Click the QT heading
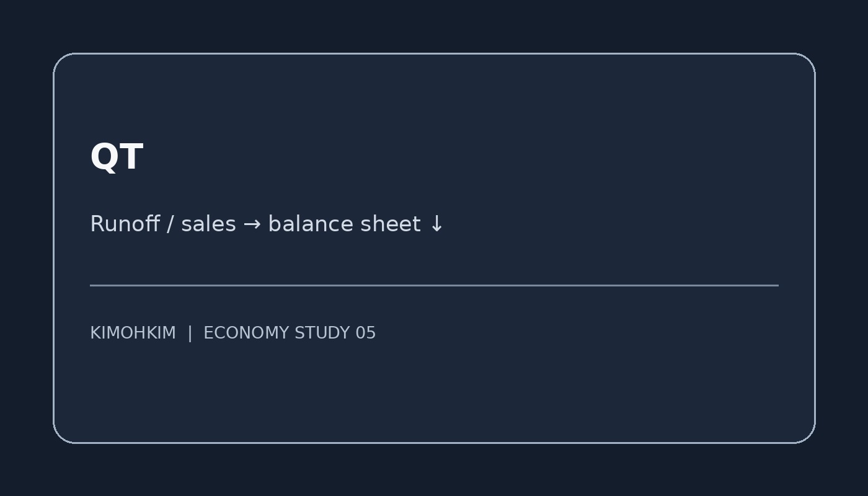The height and width of the screenshot is (496, 868). pyautogui.click(x=117, y=157)
